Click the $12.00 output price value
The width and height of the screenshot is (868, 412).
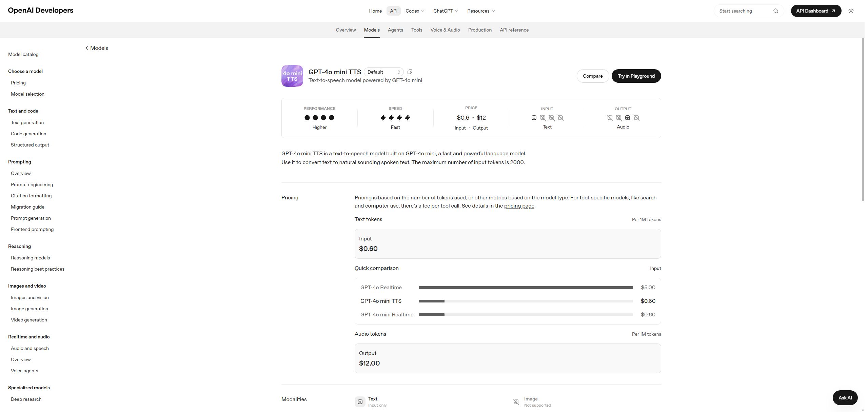[x=369, y=363]
